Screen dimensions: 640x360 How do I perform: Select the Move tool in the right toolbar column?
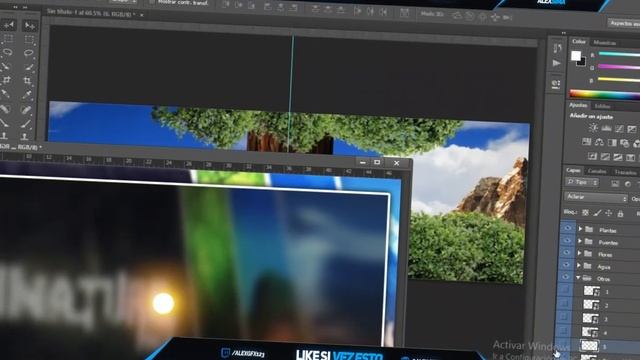point(29,26)
